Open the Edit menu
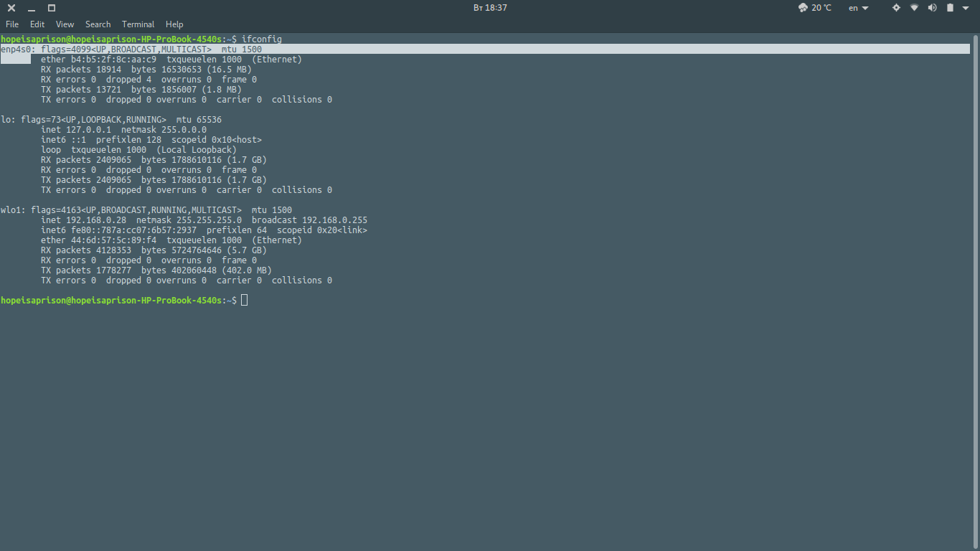Screen dimensions: 980x551 pos(37,24)
